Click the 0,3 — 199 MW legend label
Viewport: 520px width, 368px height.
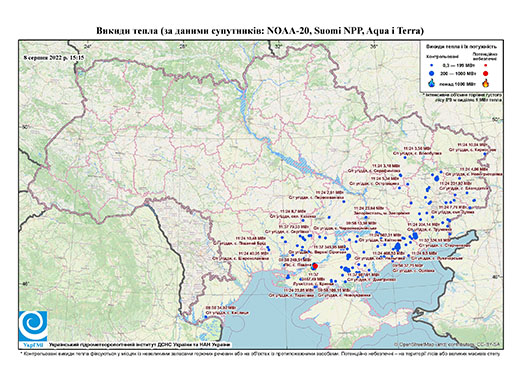[x=457, y=66]
